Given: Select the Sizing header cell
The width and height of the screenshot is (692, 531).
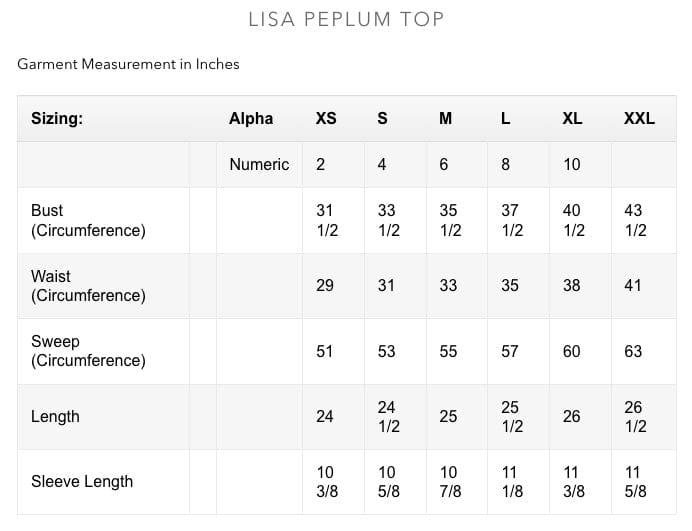Looking at the screenshot, I should coord(57,118).
